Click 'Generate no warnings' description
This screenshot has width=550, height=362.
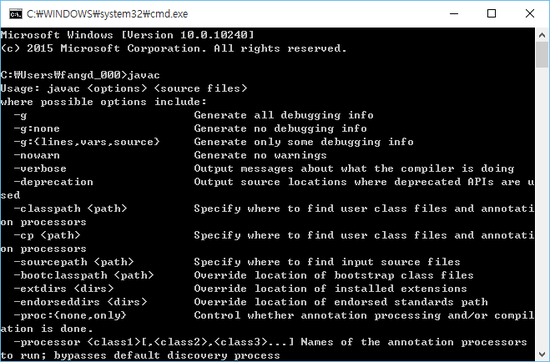pos(260,155)
